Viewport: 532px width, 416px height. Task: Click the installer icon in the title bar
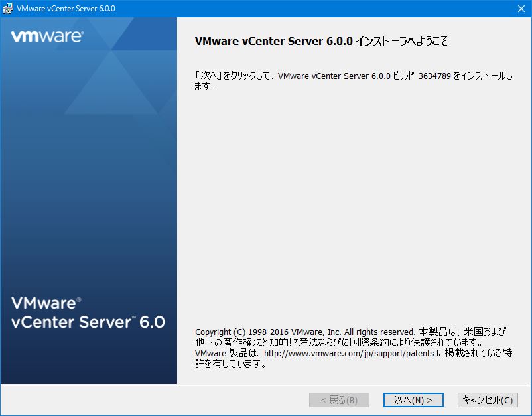(7, 9)
